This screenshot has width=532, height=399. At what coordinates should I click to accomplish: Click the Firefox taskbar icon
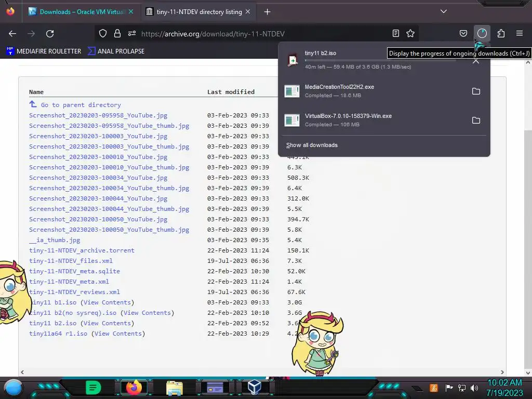point(134,388)
